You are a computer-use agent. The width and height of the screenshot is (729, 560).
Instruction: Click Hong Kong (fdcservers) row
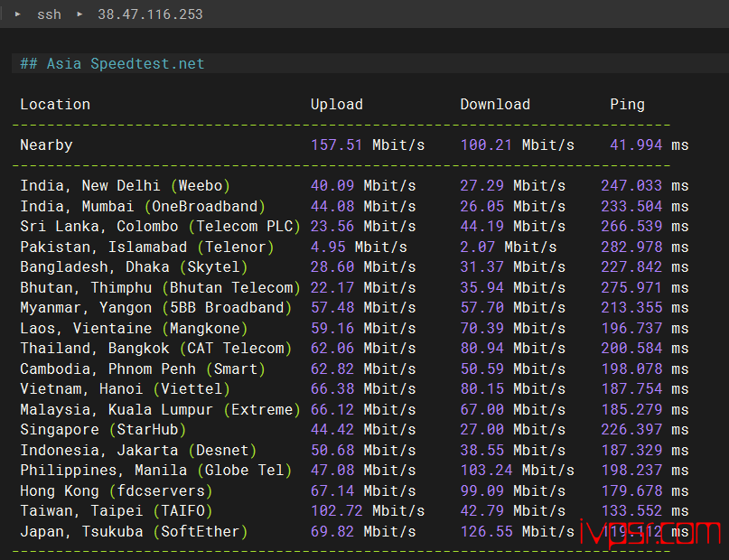click(354, 490)
